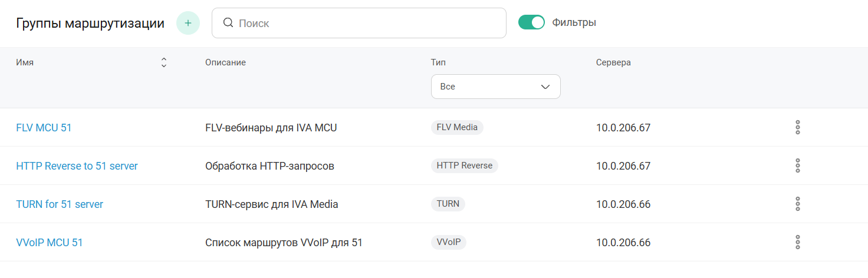This screenshot has height=278, width=868.
Task: Expand the Тип filter dropdown showing Все
Action: 495,87
